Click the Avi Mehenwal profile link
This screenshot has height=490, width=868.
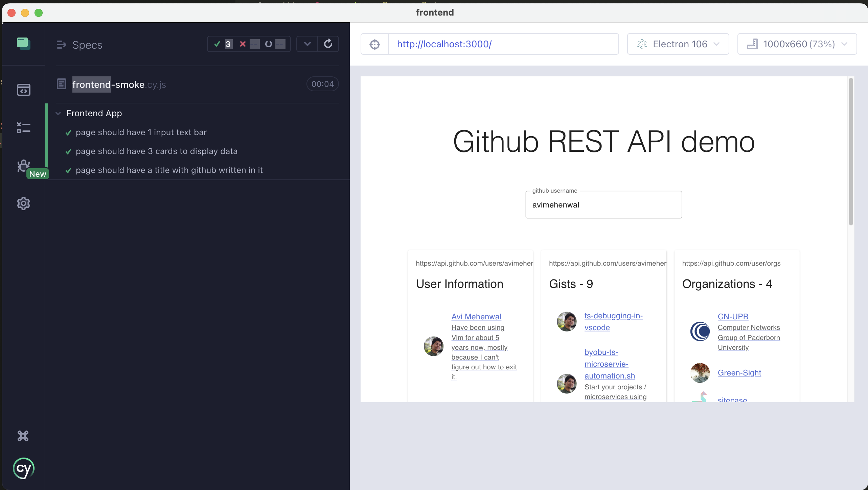(x=476, y=316)
